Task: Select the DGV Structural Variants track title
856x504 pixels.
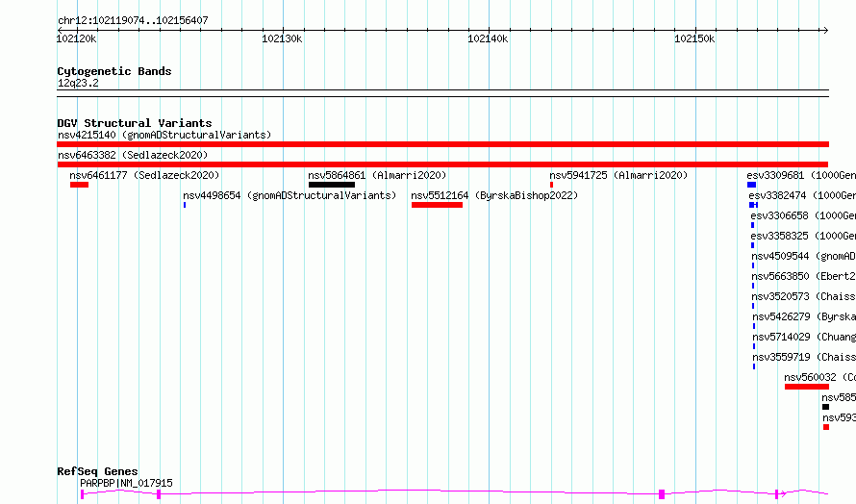Action: click(135, 123)
